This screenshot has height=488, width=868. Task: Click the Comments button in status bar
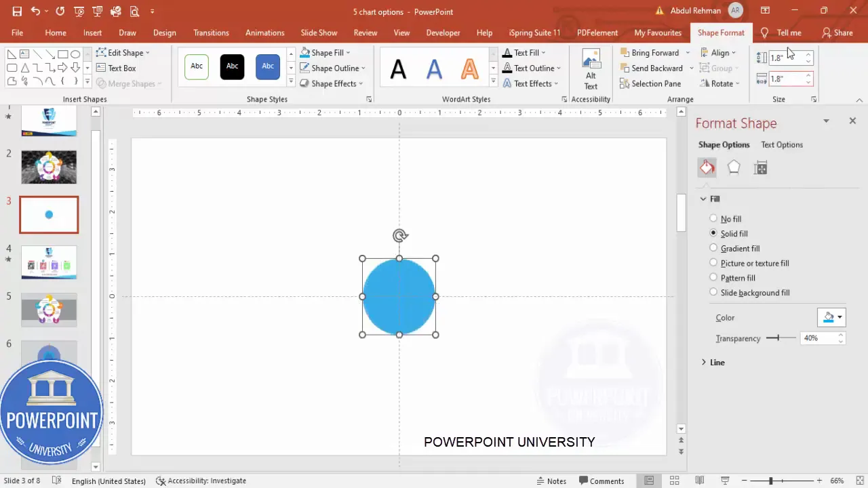[x=601, y=481]
